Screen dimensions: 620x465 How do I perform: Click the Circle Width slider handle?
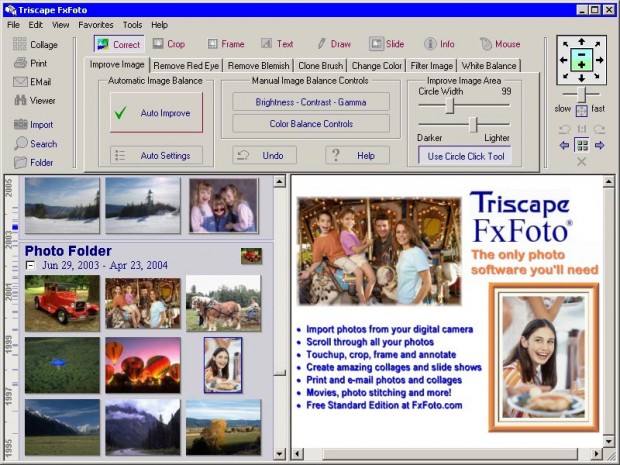pyautogui.click(x=450, y=106)
